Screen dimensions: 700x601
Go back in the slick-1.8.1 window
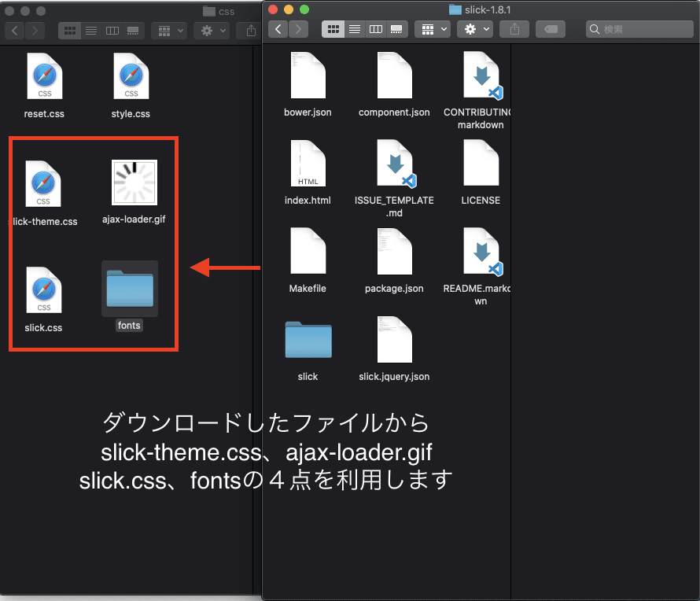pyautogui.click(x=278, y=29)
